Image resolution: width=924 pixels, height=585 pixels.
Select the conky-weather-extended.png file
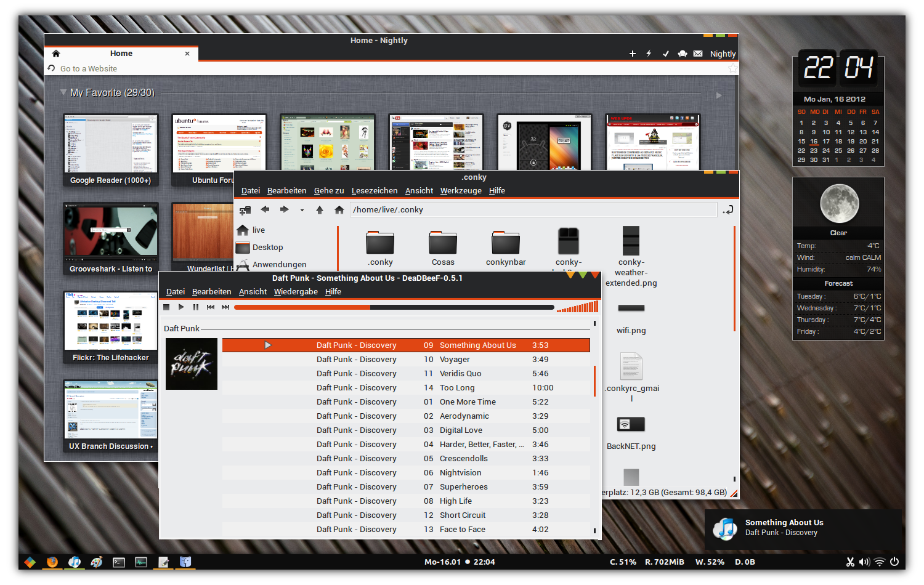pos(631,256)
